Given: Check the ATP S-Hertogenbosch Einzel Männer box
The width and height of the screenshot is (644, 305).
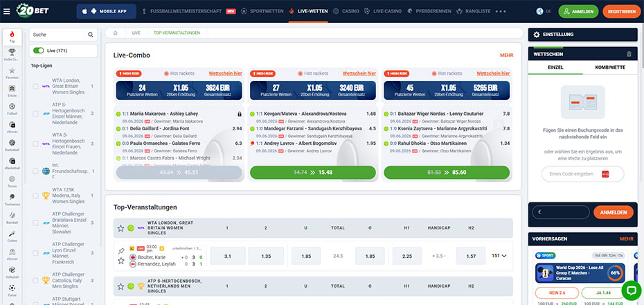Looking at the screenshot, I should [x=36, y=114].
